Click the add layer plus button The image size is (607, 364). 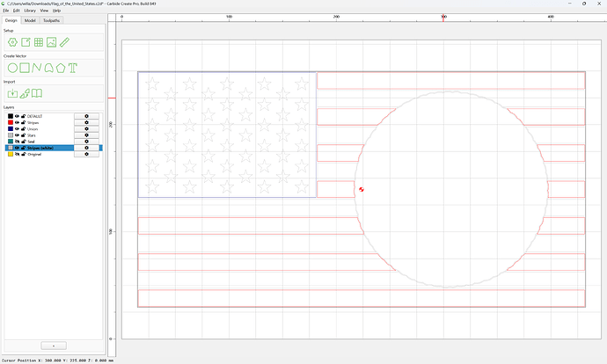[54, 346]
